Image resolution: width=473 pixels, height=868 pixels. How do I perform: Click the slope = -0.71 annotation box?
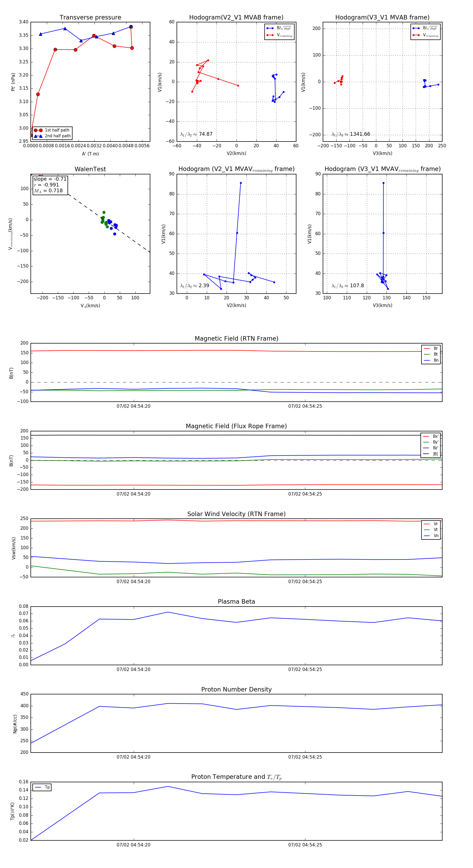[x=50, y=185]
